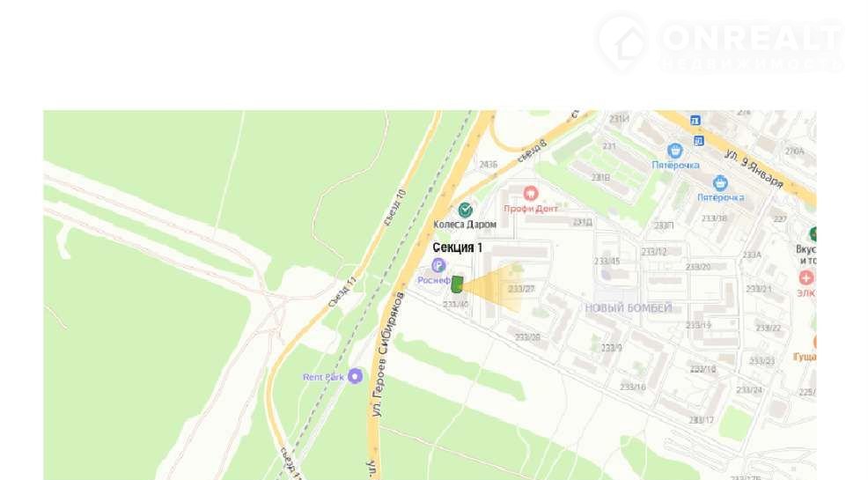Select building number 233/45
The image size is (868, 480).
pos(607,262)
